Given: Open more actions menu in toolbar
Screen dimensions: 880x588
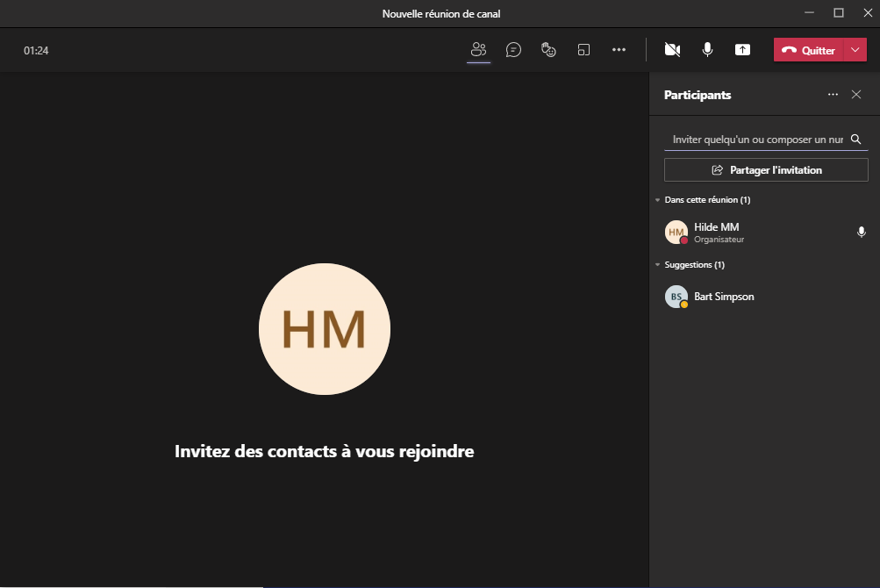Looking at the screenshot, I should click(619, 50).
